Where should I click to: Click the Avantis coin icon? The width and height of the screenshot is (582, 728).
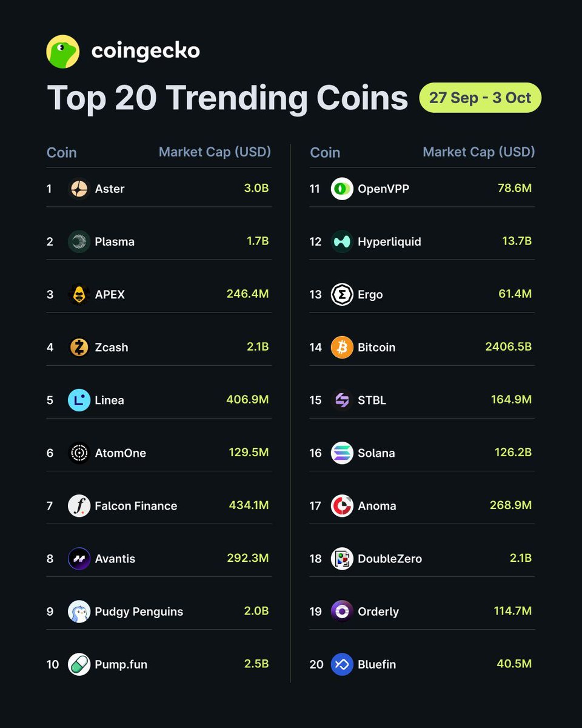[79, 559]
